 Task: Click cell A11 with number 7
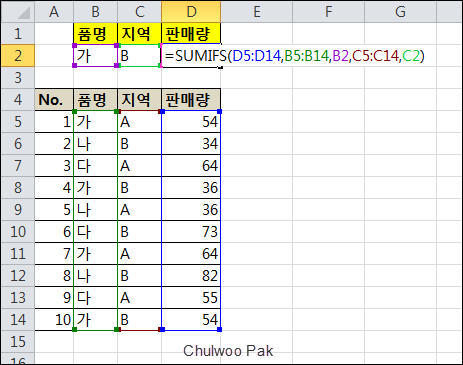[54, 254]
